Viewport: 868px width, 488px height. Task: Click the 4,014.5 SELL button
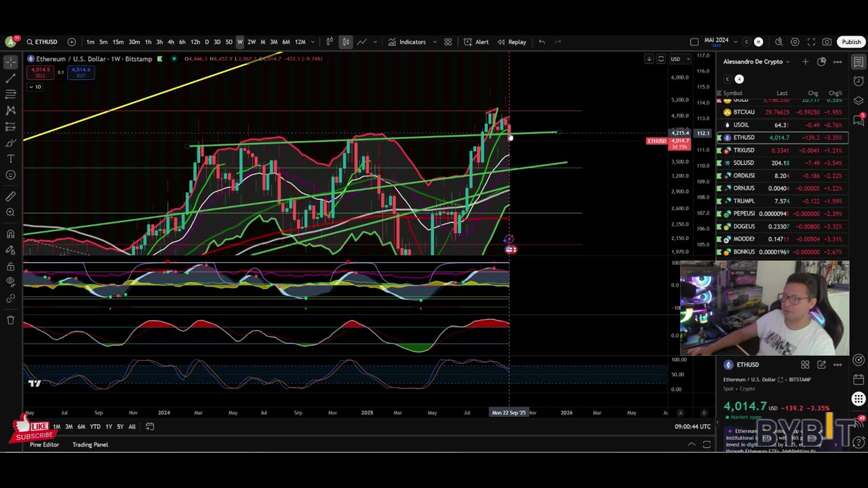pyautogui.click(x=40, y=72)
